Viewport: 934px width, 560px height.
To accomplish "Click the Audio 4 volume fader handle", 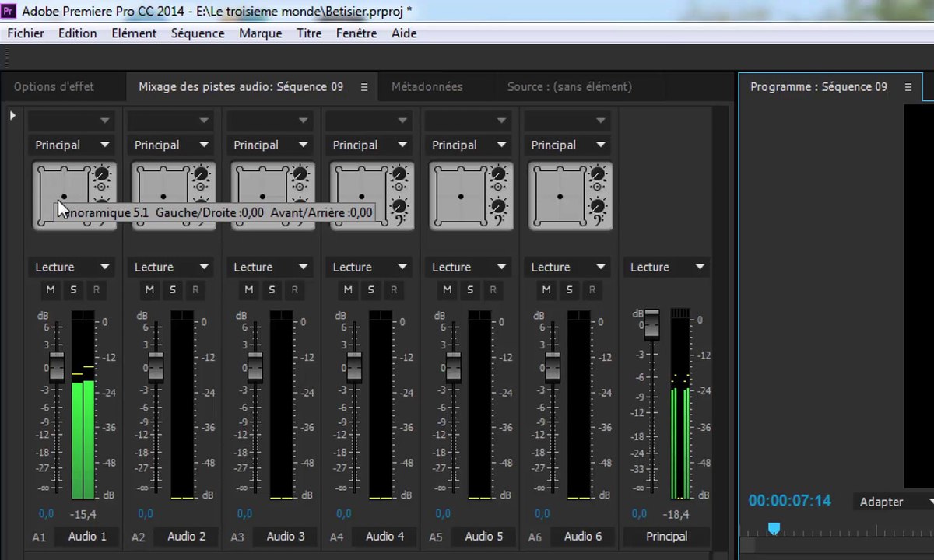I will (x=355, y=366).
